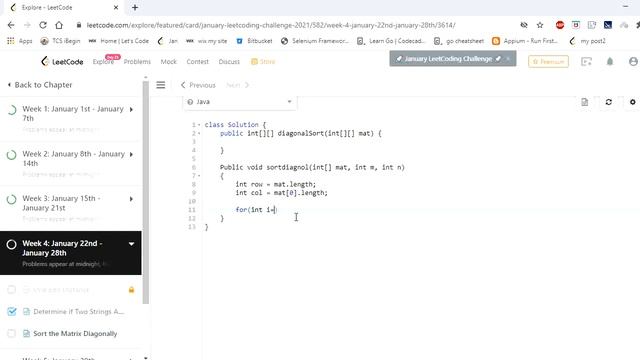
Task: Go back using the browser back arrow
Action: 11,25
